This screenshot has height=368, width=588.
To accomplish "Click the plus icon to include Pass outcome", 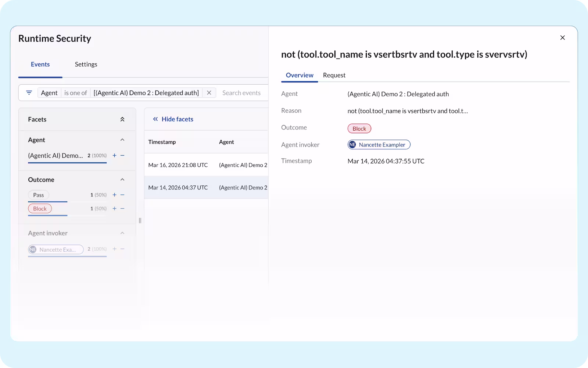I will tap(114, 195).
